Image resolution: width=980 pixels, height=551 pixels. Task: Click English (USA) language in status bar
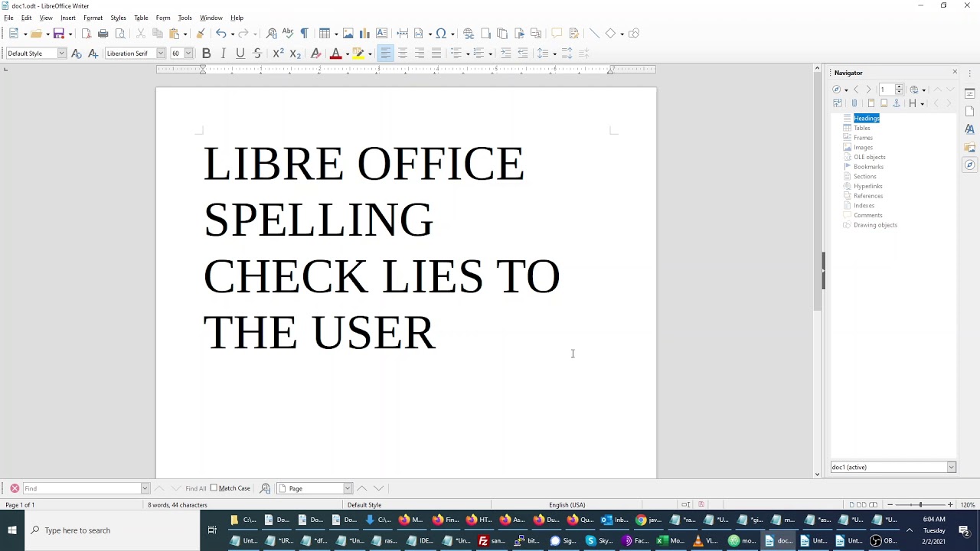[x=567, y=505]
